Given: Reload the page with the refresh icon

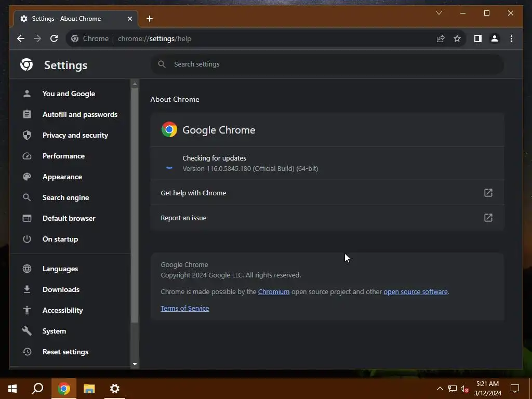Looking at the screenshot, I should (54, 38).
